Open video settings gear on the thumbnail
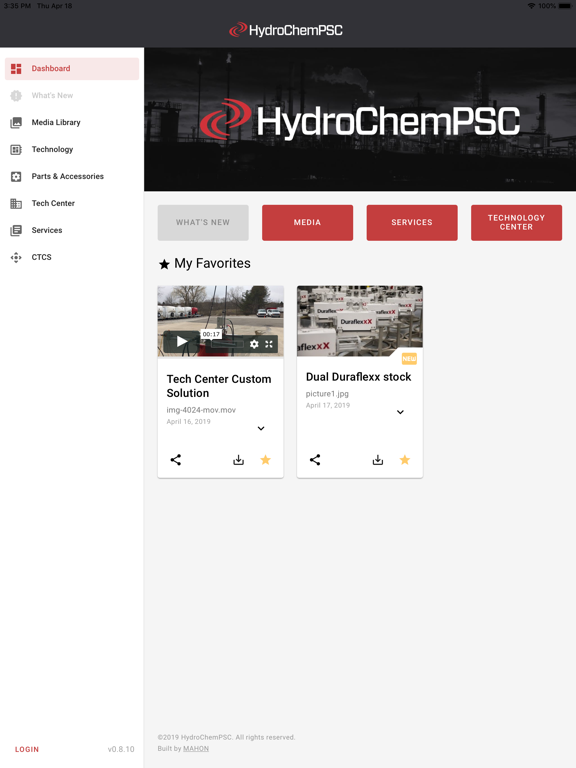The height and width of the screenshot is (768, 576). point(254,344)
